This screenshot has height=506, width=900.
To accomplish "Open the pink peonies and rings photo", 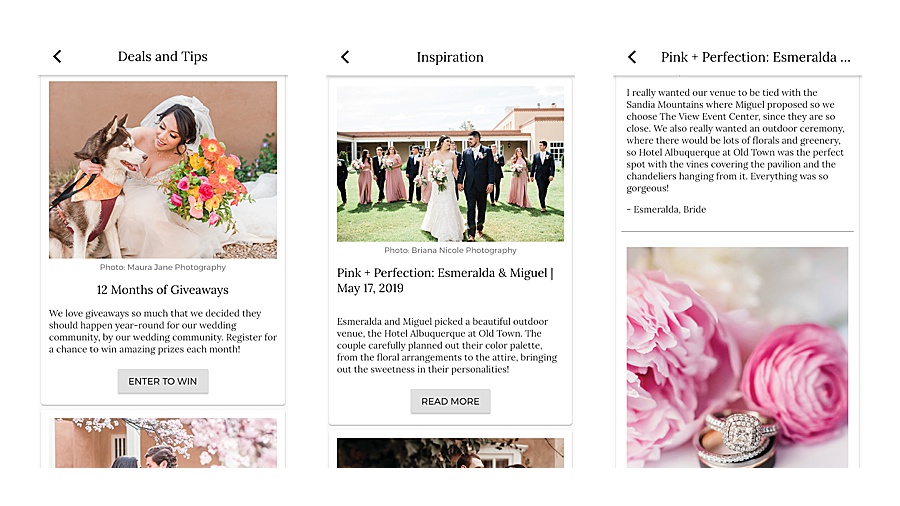I will (x=737, y=357).
